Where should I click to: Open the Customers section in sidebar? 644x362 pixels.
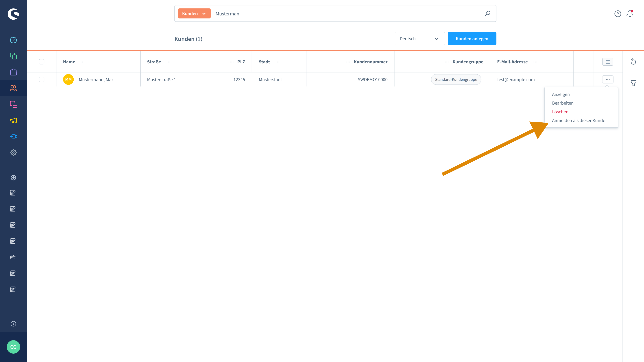(13, 88)
